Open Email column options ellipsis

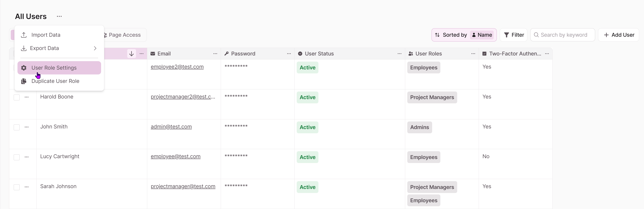[215, 54]
